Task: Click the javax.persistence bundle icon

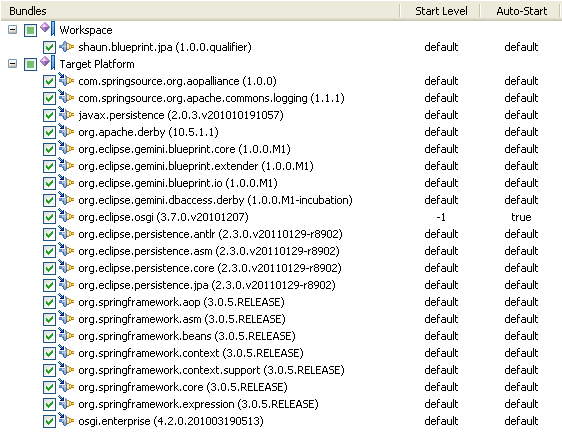Action: pyautogui.click(x=66, y=114)
